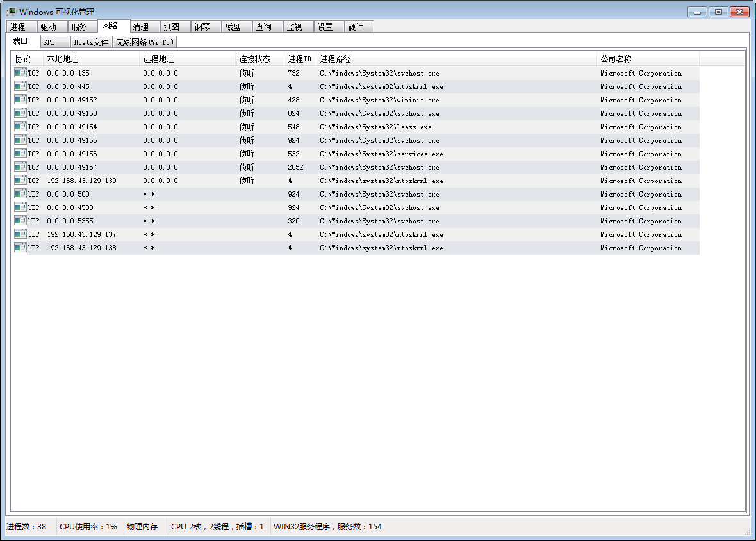This screenshot has height=541, width=756.
Task: Click the UDP icon for port 500 row
Action: pos(21,194)
